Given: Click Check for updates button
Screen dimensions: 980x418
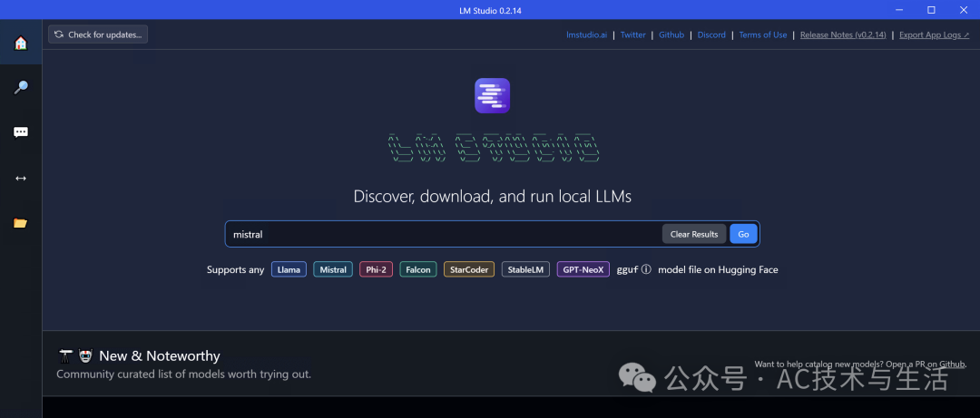Looking at the screenshot, I should (x=98, y=34).
